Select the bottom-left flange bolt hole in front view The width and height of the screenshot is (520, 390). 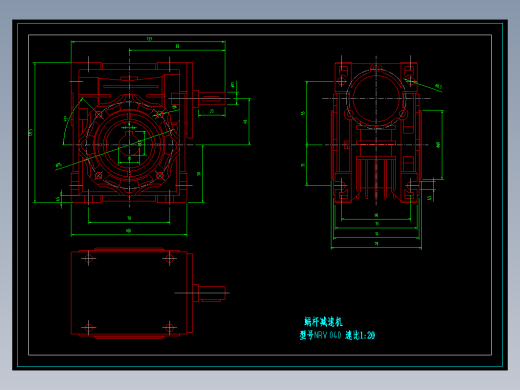point(99,175)
